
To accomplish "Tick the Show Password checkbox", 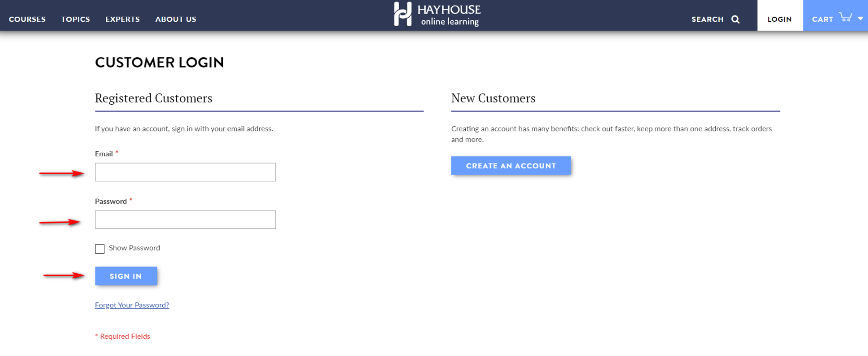I will click(x=100, y=249).
